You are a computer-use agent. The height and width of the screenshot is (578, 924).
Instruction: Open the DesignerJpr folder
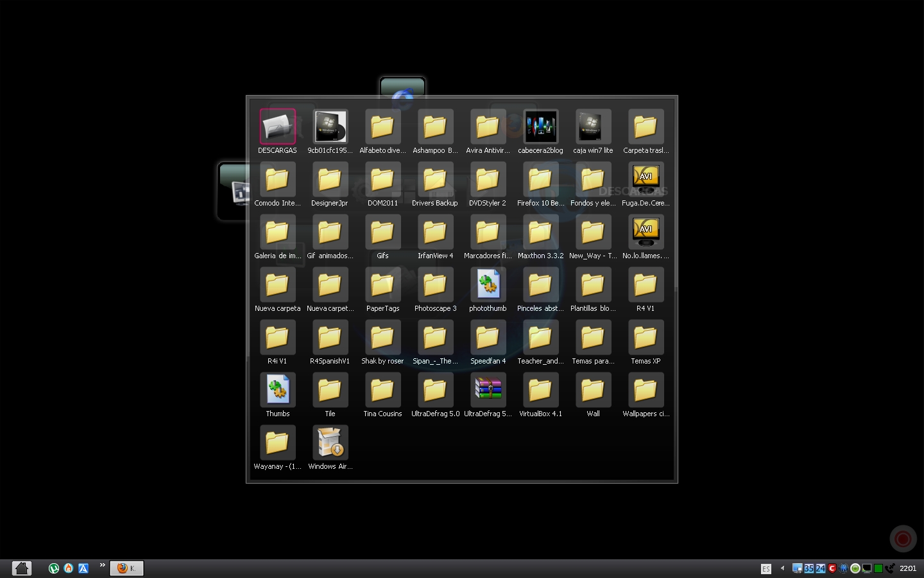tap(330, 179)
